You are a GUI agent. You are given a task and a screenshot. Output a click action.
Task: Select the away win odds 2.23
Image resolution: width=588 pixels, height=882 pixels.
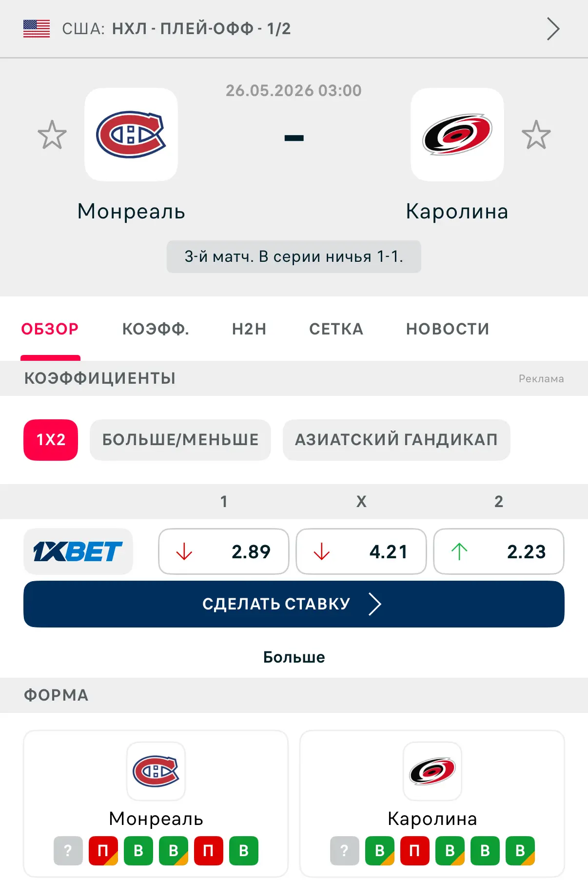[x=499, y=551]
